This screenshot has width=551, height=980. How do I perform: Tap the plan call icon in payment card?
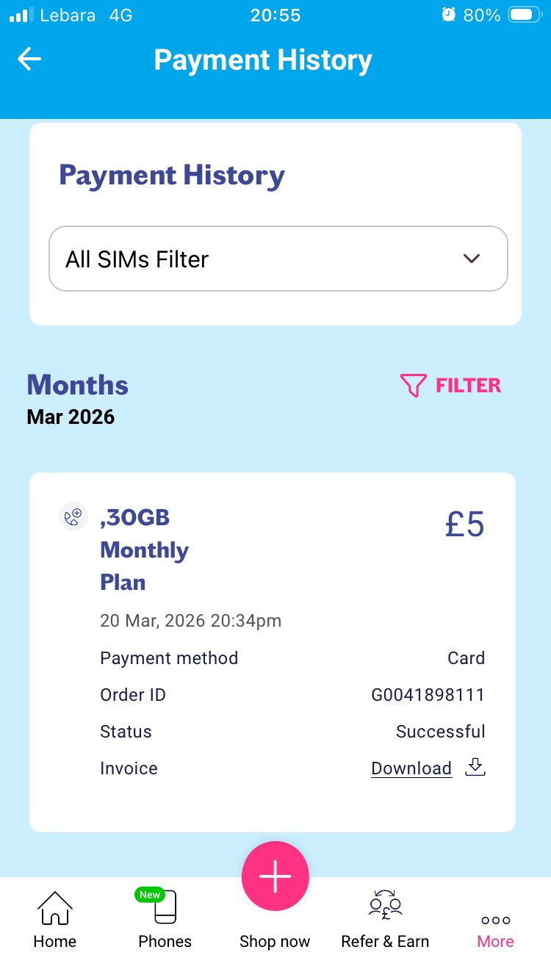tap(73, 517)
